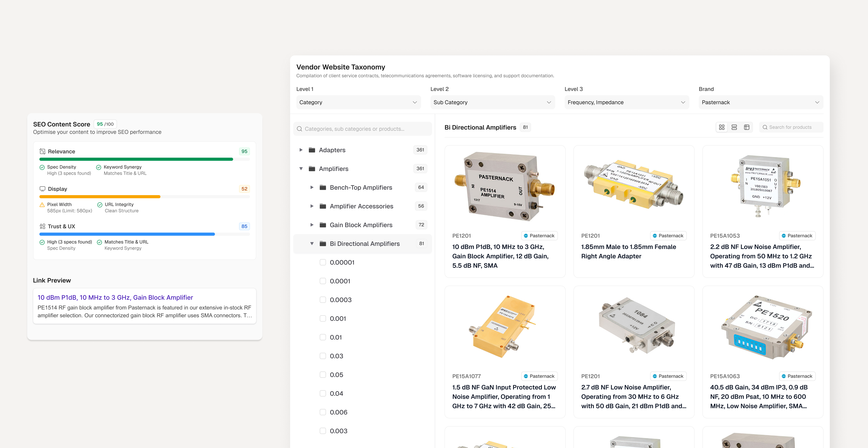Viewport: 868px width, 448px height.
Task: Open the 1.85mm Male Right Angle Adapter title
Action: tap(628, 252)
